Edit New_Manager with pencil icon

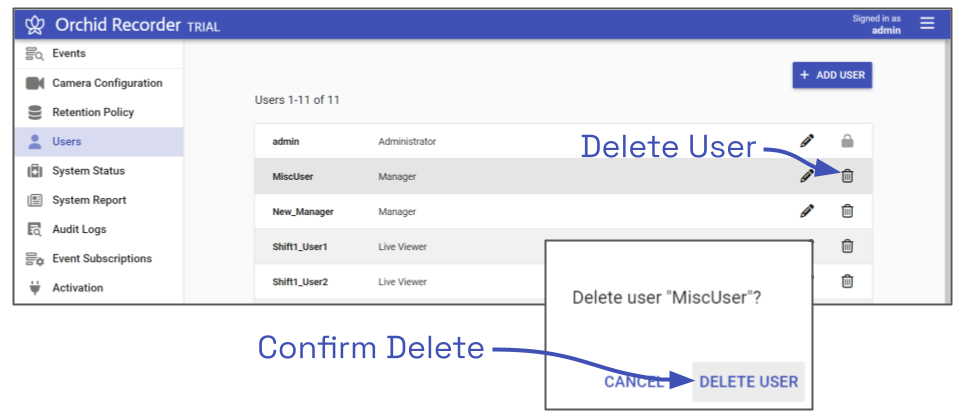[807, 211]
